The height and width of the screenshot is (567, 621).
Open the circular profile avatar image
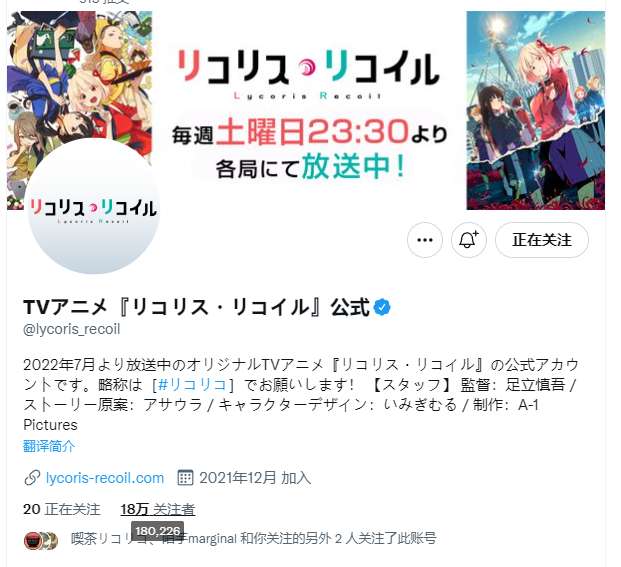(x=93, y=207)
